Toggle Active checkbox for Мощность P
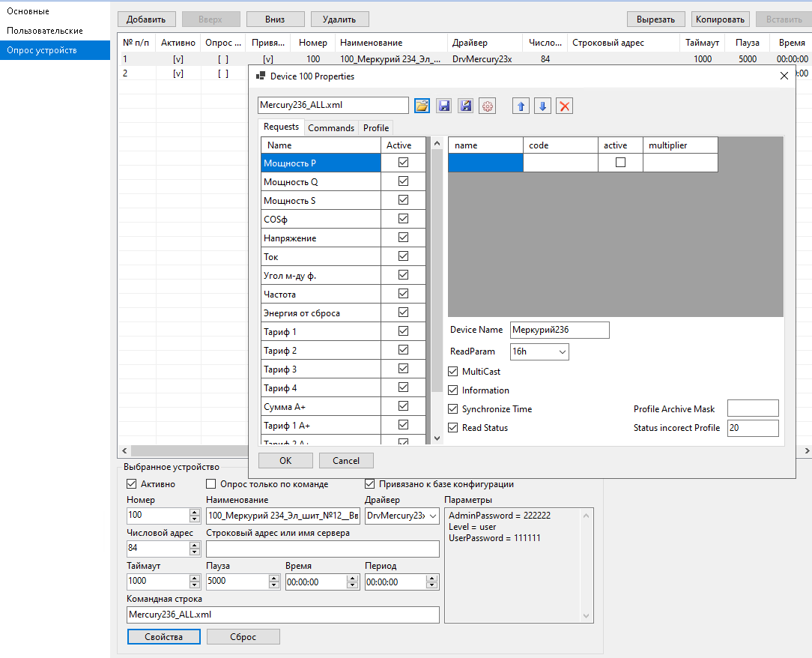 404,163
